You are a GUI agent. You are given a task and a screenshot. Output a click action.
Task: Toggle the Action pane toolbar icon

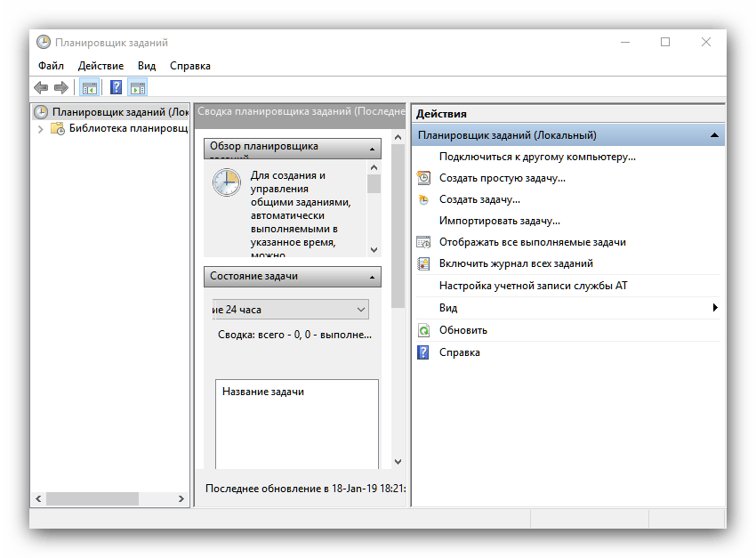click(x=137, y=87)
